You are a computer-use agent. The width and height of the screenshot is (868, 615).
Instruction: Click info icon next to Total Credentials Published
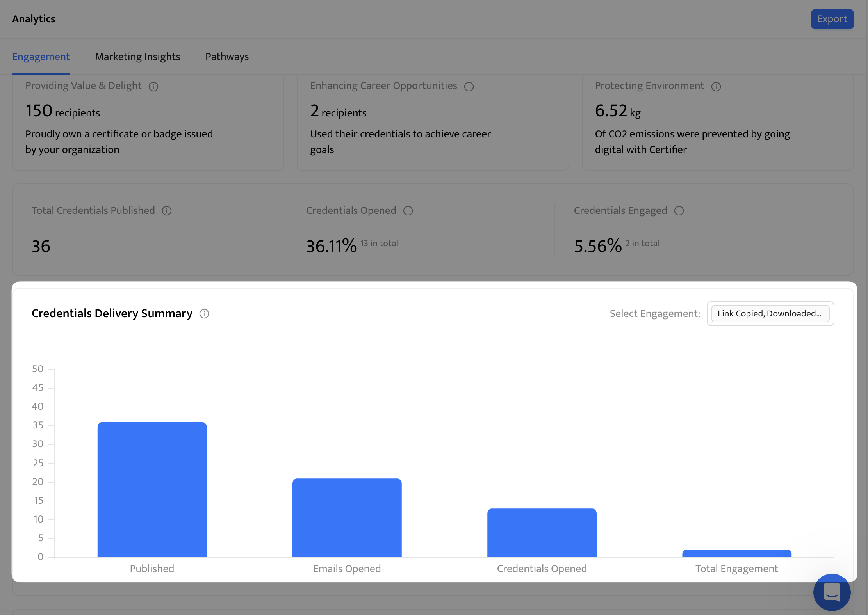pyautogui.click(x=167, y=211)
